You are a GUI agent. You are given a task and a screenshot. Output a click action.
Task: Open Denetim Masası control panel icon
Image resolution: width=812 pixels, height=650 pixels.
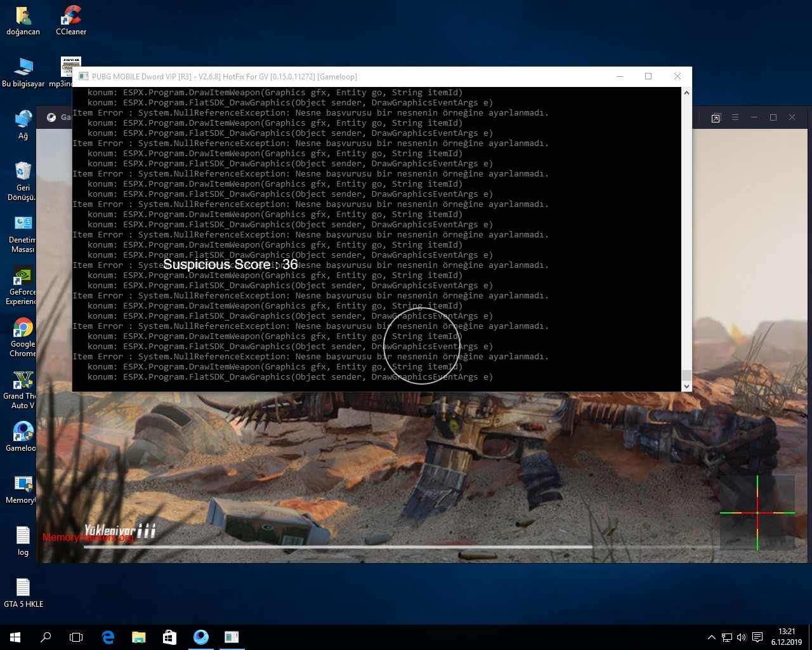pos(23,234)
